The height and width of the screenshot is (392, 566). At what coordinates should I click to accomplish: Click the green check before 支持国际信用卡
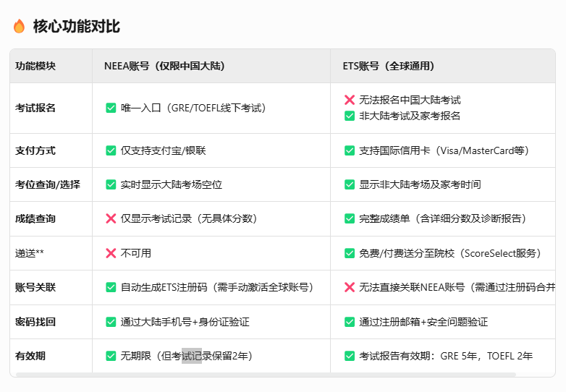[350, 150]
